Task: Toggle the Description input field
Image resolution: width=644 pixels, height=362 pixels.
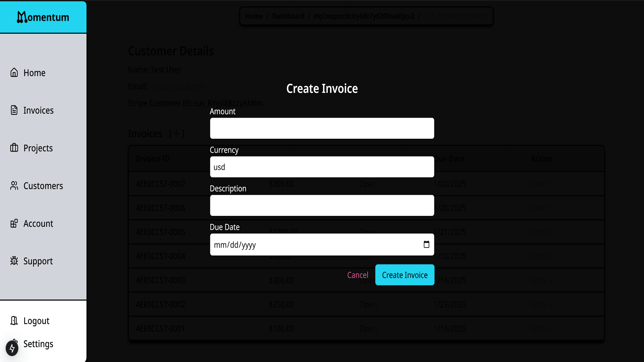Action: (322, 205)
